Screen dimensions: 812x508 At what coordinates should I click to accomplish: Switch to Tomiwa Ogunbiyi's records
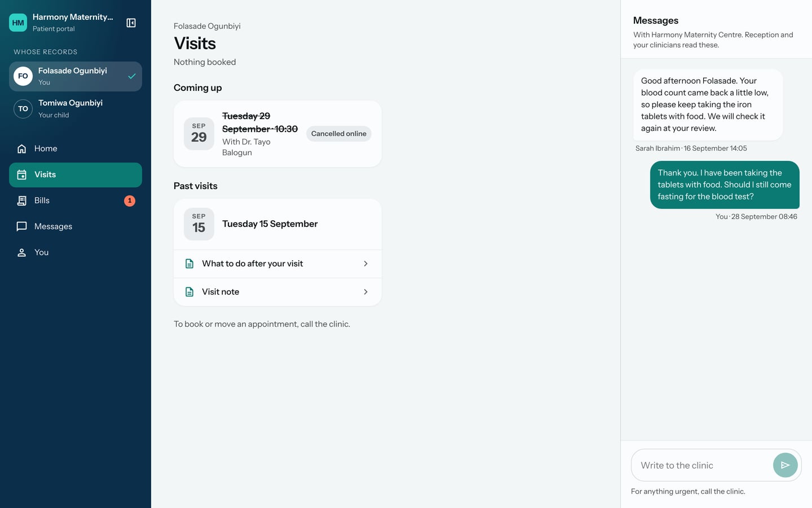coord(76,108)
